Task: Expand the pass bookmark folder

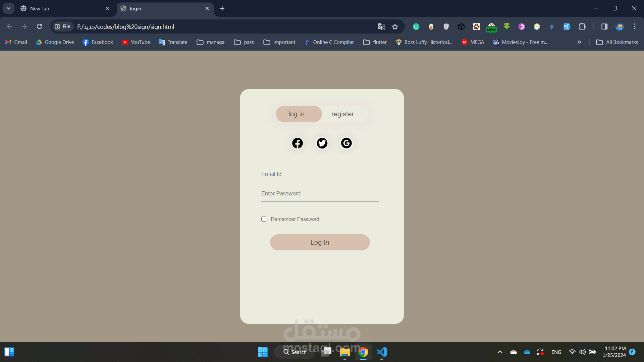Action: [x=244, y=42]
